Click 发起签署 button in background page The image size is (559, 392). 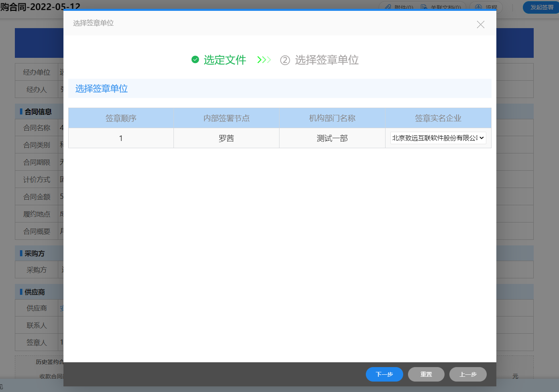542,7
